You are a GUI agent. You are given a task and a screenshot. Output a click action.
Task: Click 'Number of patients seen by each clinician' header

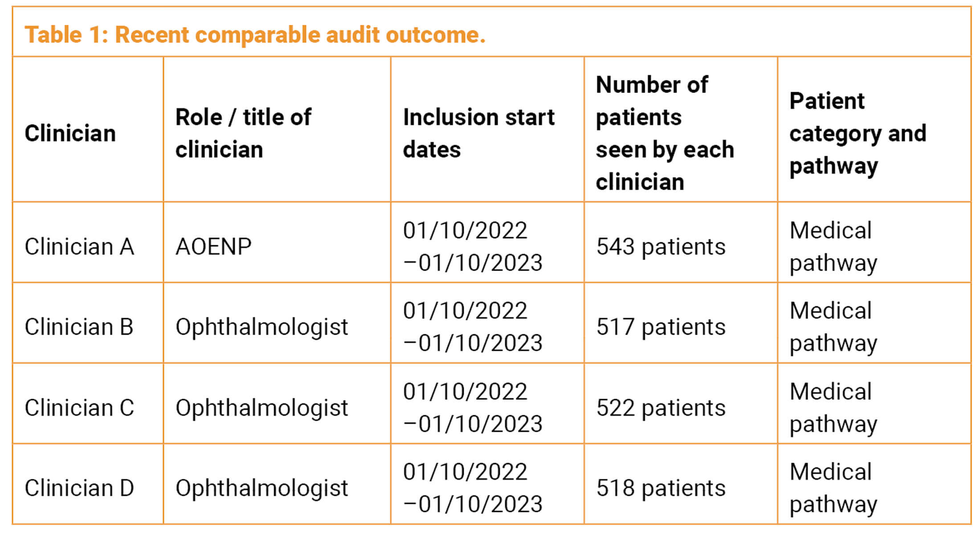[x=665, y=133]
